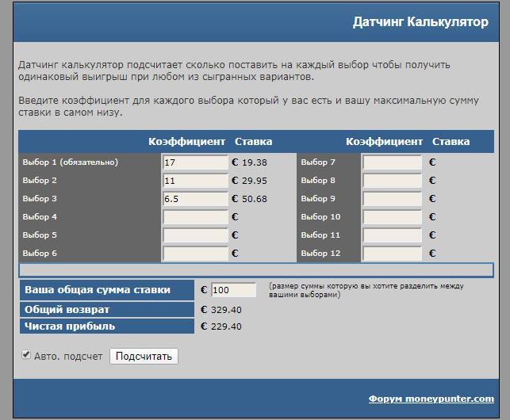Click the Выбор 1 coefficient input field
This screenshot has height=420, width=510.
tap(195, 162)
